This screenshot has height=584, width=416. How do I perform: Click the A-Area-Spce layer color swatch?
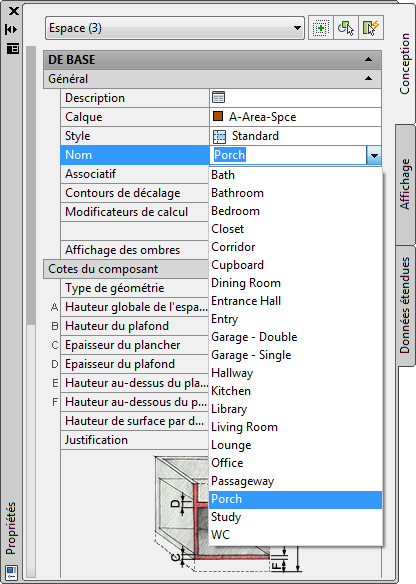click(x=218, y=116)
